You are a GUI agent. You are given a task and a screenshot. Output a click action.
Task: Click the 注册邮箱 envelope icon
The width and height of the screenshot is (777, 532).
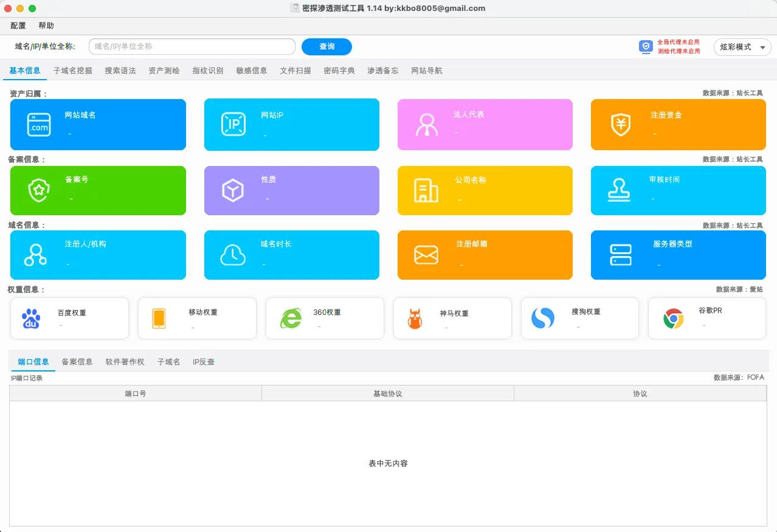pos(426,255)
